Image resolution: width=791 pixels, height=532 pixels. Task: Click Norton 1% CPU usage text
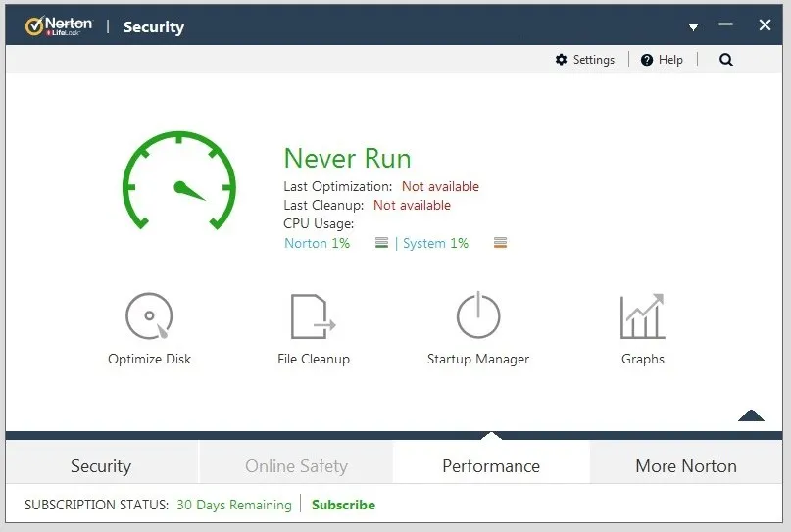pos(317,243)
